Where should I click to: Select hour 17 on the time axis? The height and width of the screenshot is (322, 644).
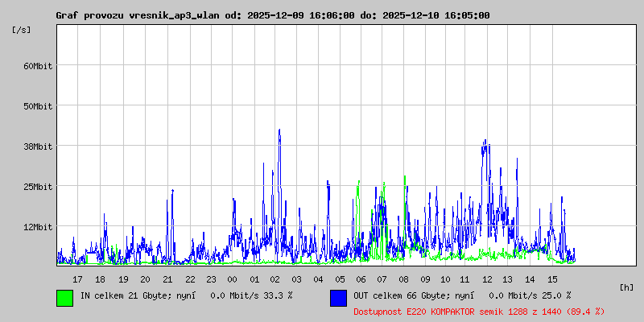tap(78, 279)
